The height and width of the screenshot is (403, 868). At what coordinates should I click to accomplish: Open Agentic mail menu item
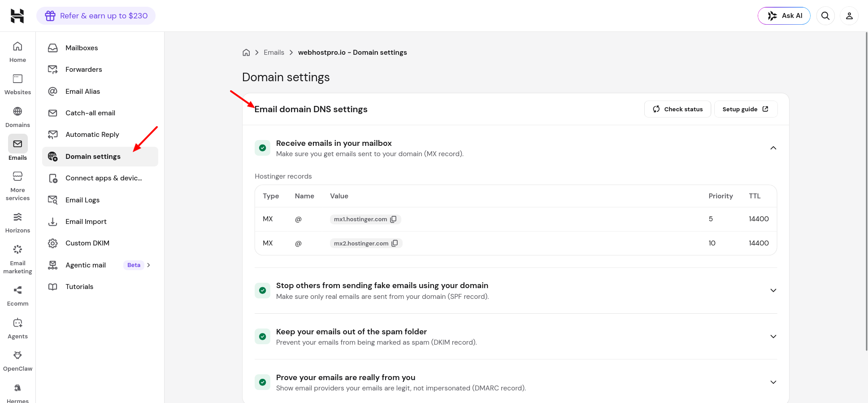[100, 265]
